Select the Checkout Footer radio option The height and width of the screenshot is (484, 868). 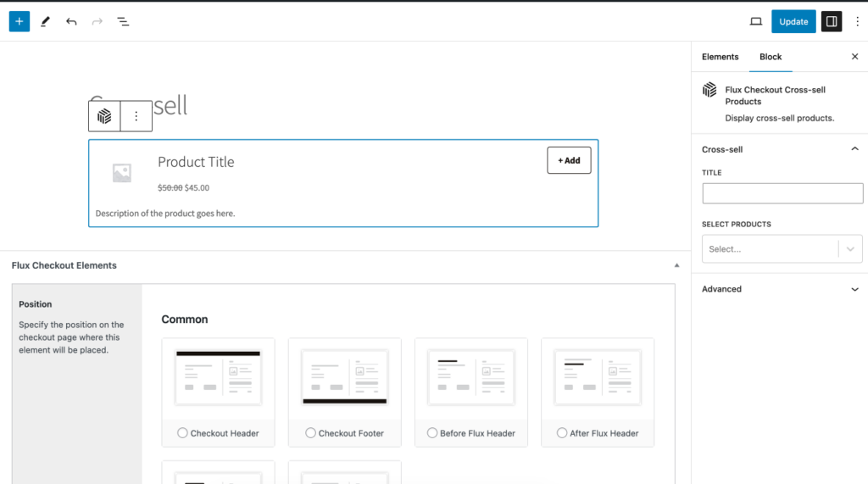click(310, 433)
